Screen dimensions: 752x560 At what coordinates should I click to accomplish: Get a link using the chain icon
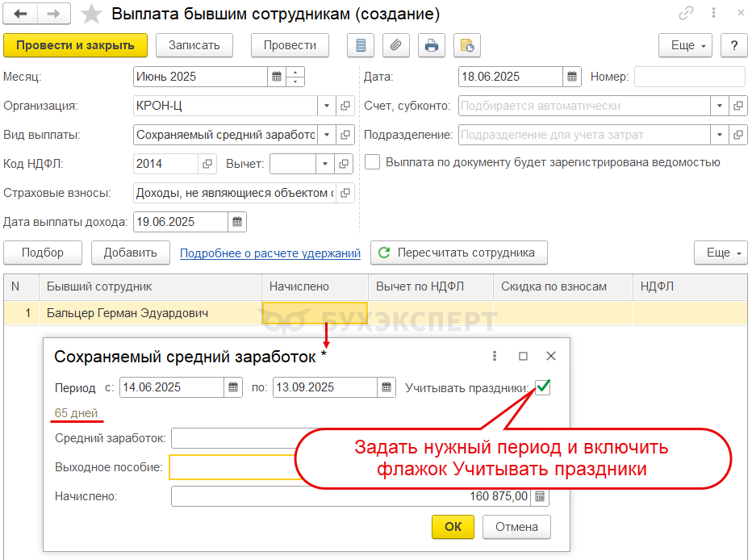coord(686,14)
